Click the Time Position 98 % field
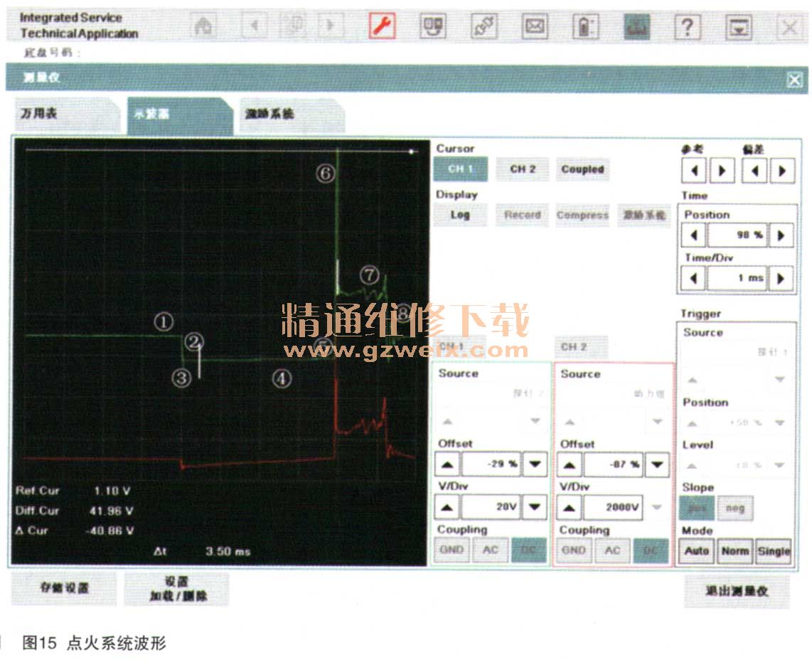This screenshot has width=812, height=660. click(x=738, y=235)
